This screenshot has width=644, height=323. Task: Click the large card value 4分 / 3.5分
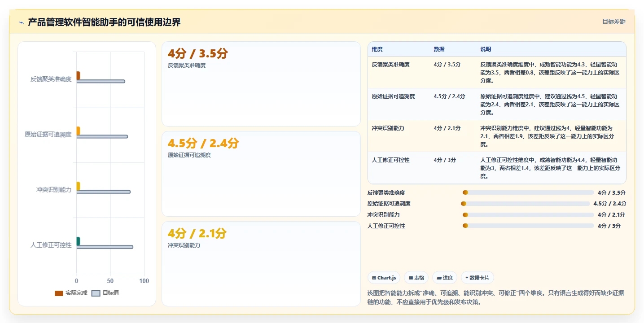coord(198,54)
